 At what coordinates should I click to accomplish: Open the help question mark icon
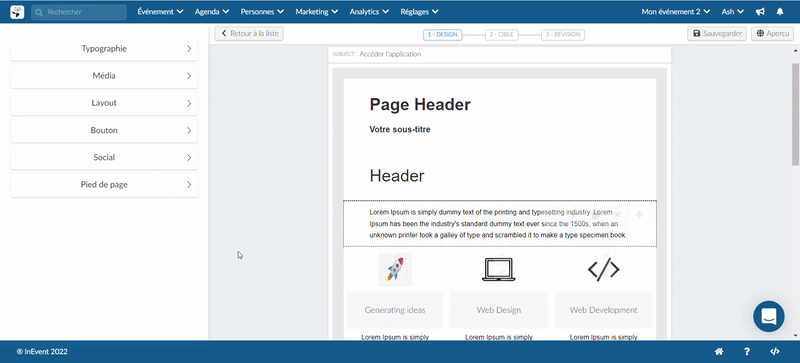[x=747, y=352]
